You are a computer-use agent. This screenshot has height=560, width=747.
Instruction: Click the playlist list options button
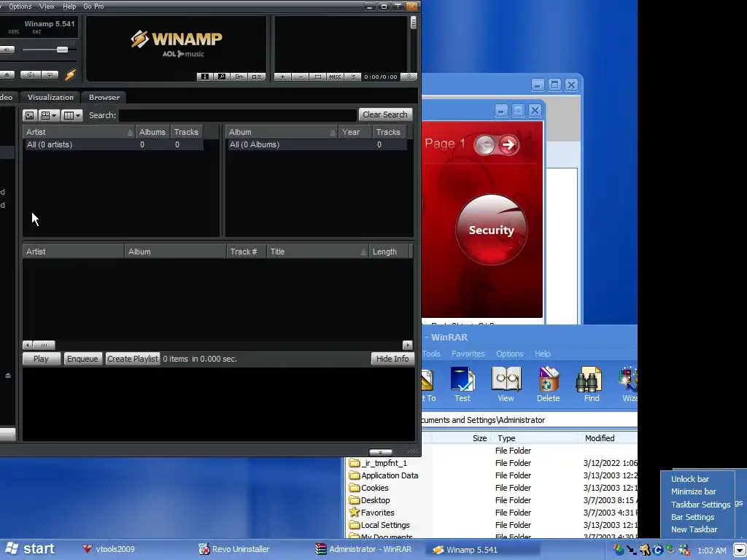pos(353,77)
